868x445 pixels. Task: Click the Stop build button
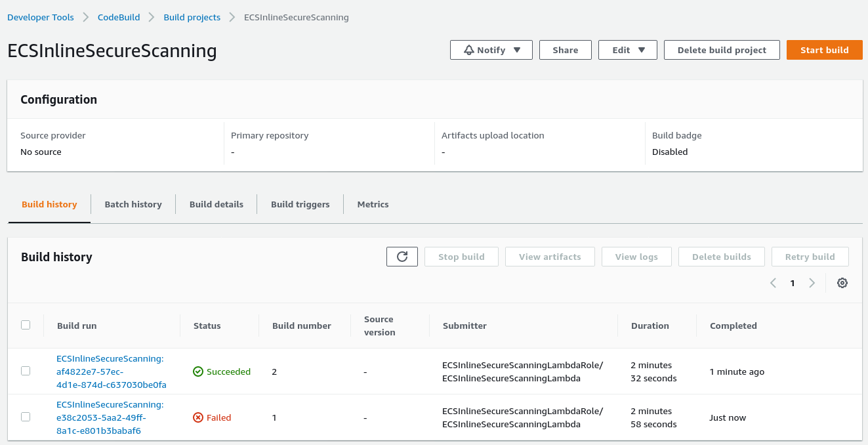[x=461, y=257]
